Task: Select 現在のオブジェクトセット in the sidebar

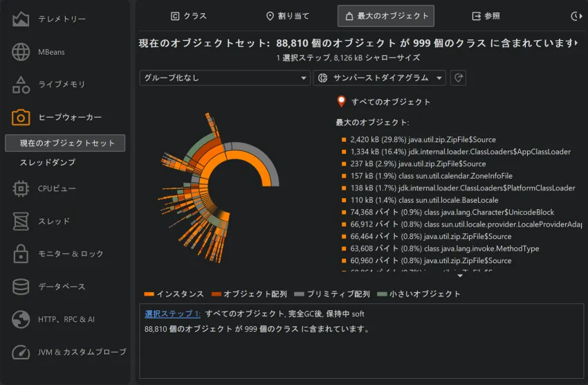Action: coord(65,143)
